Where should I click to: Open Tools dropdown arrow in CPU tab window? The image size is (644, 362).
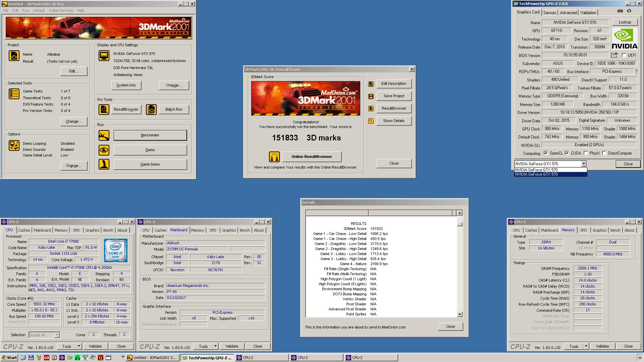pyautogui.click(x=79, y=346)
